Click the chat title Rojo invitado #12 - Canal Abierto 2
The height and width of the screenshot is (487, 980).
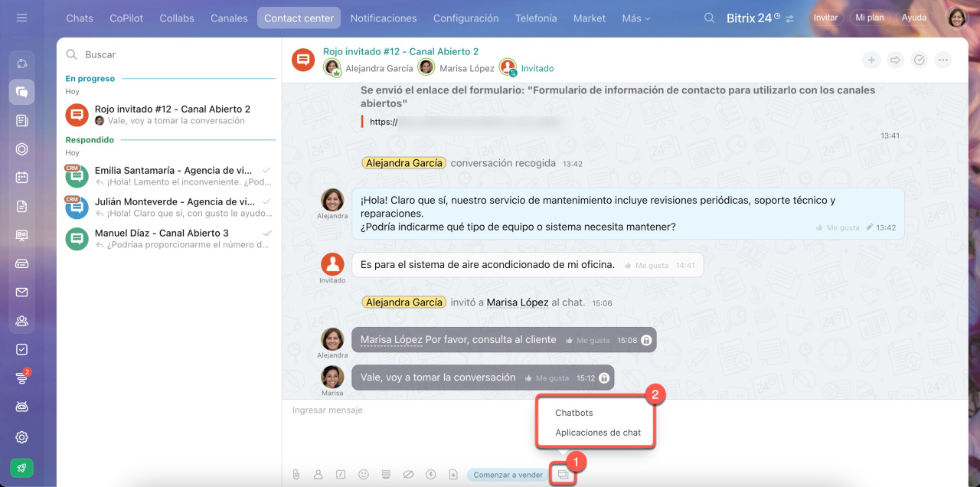pyautogui.click(x=400, y=51)
